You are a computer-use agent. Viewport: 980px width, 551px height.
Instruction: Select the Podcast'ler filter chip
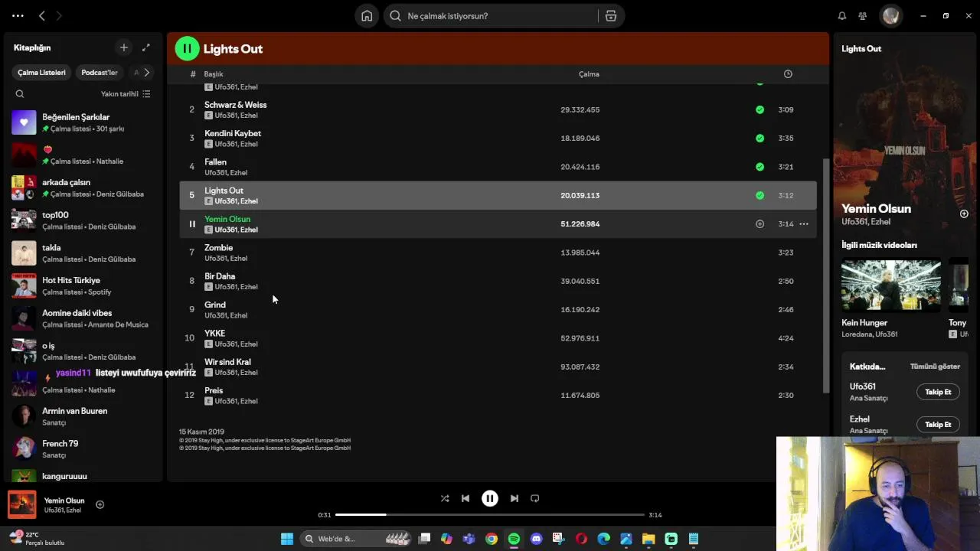100,73
